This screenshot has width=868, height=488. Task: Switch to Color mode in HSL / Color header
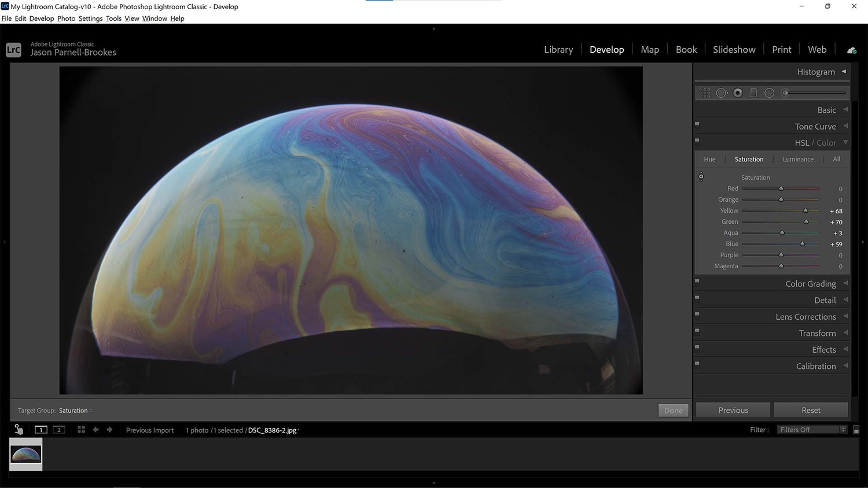coord(826,143)
